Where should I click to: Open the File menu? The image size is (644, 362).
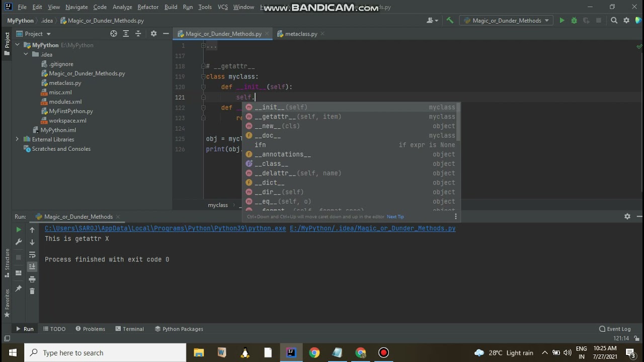coord(22,7)
